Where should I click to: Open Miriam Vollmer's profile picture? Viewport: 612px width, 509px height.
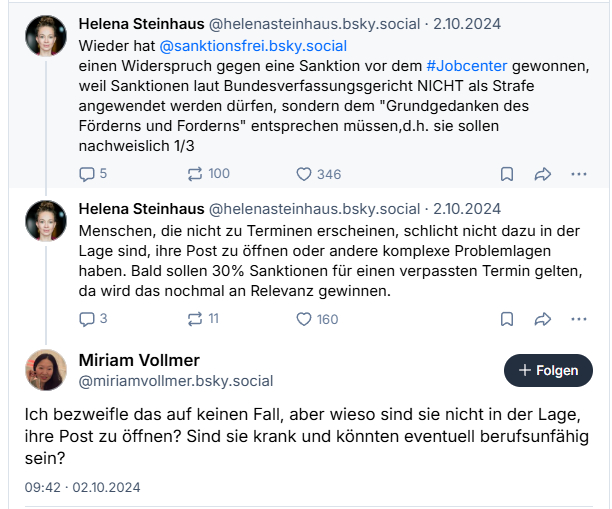click(x=46, y=370)
